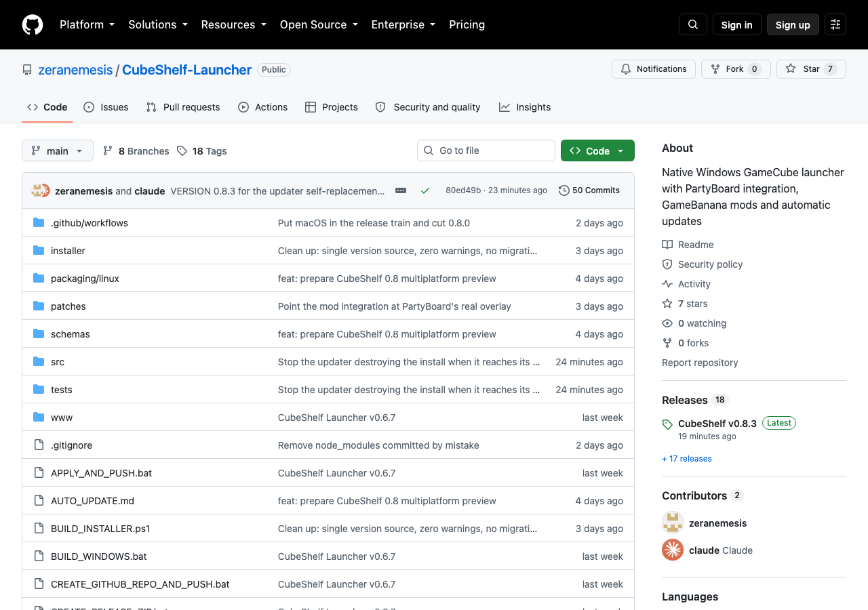Open the BUILD_INSTALLER.ps1 file

pyautogui.click(x=100, y=529)
